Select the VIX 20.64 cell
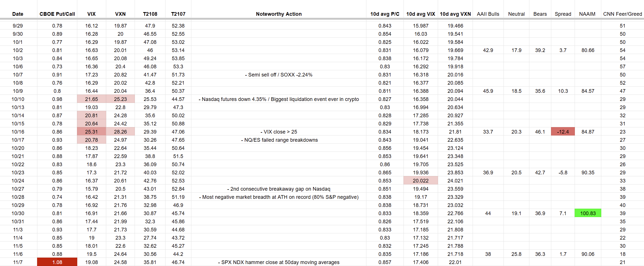 [91, 123]
